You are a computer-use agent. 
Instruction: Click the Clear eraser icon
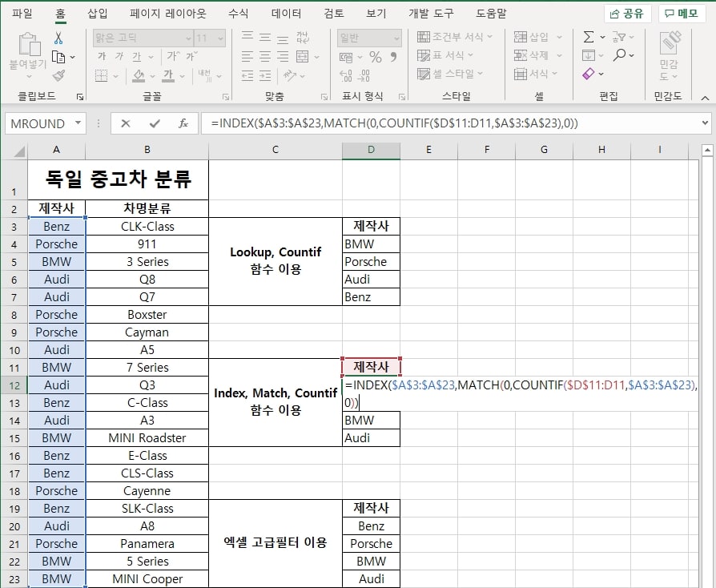tap(589, 73)
